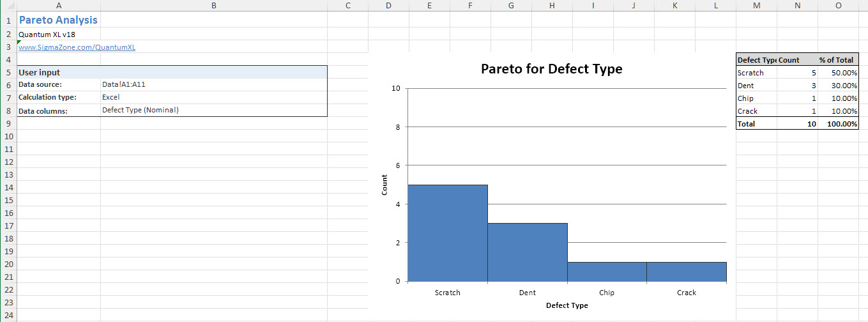Select row 21 header
The width and height of the screenshot is (868, 322).
8,277
